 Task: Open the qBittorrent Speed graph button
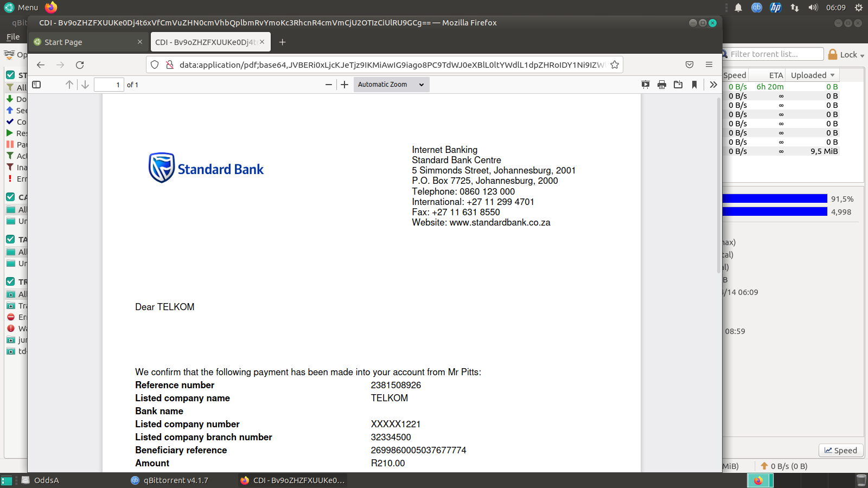[841, 450]
